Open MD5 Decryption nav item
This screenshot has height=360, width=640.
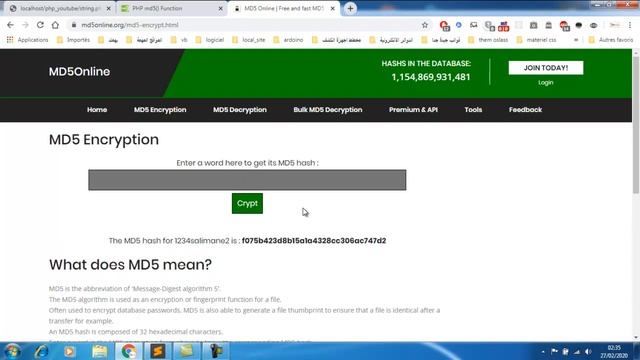[240, 110]
